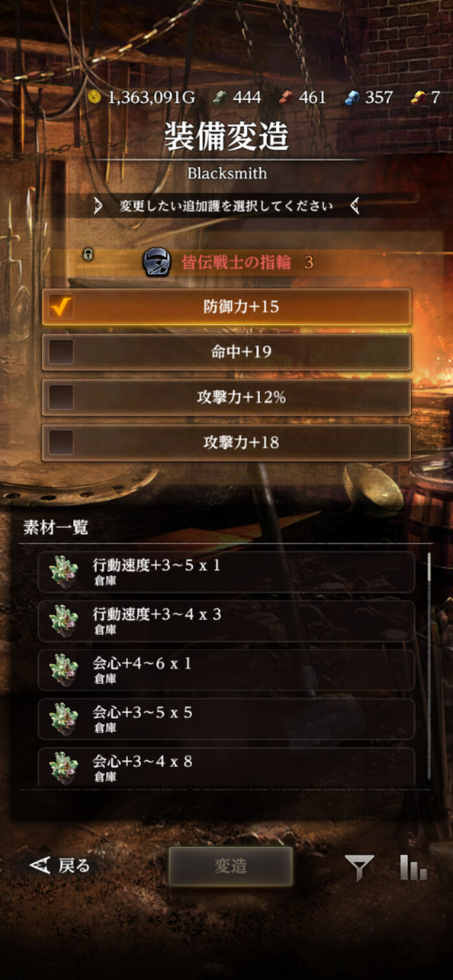
Task: Check the 命中+19 checkbox
Action: [61, 352]
